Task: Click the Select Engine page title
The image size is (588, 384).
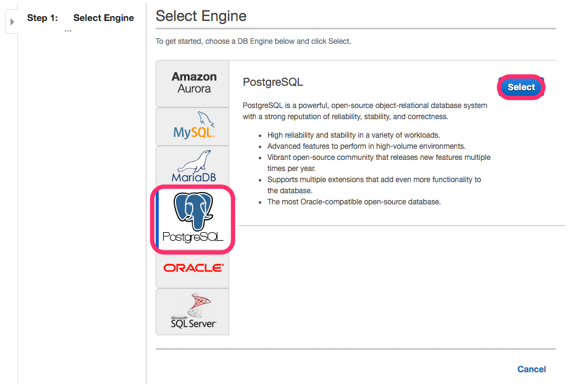Action: pyautogui.click(x=201, y=16)
